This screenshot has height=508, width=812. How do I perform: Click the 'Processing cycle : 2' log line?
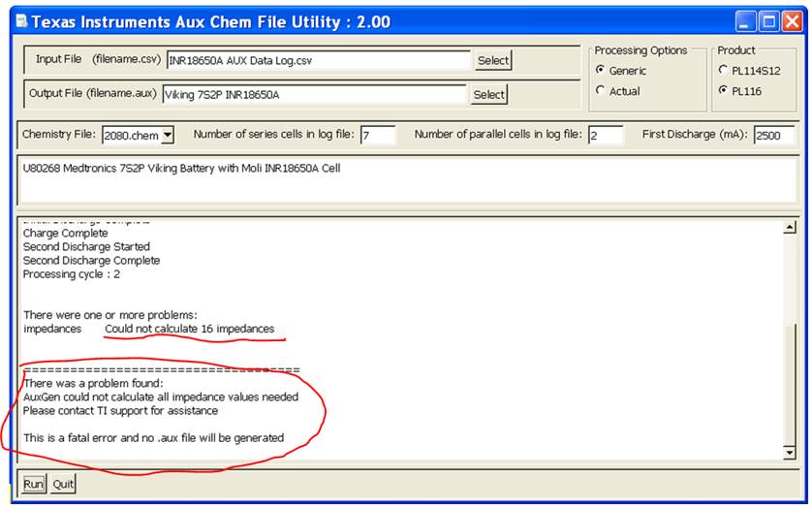click(72, 273)
